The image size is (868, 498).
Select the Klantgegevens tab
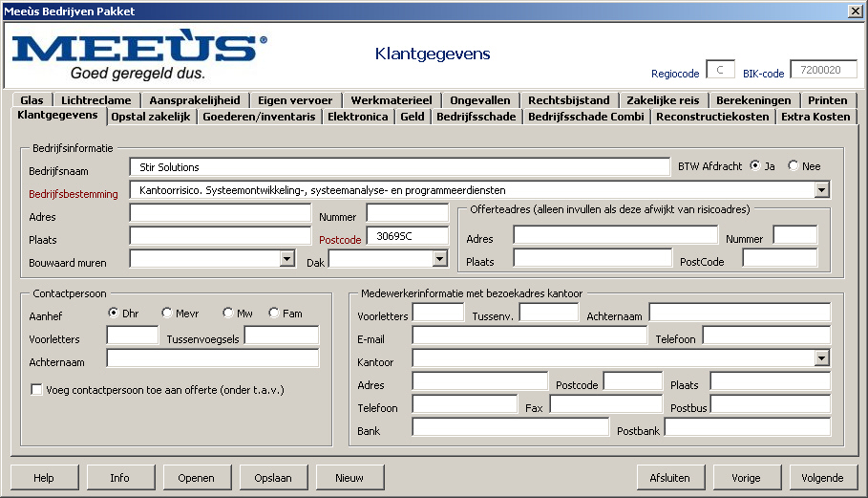pos(57,116)
